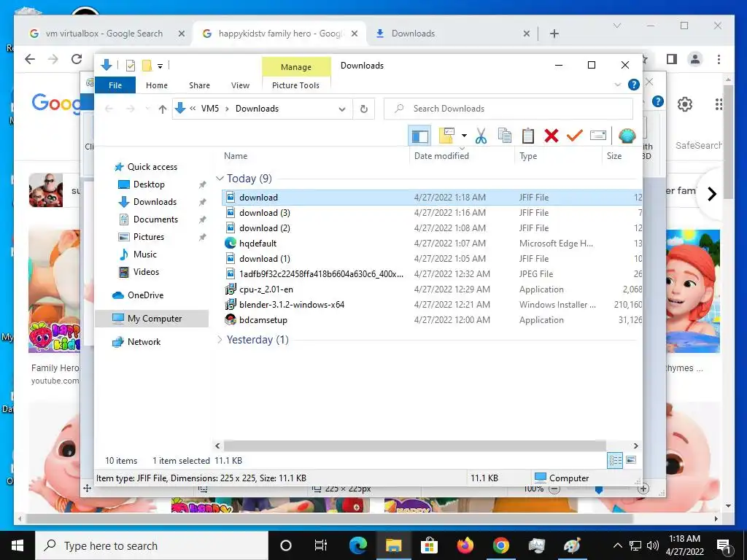Image resolution: width=747 pixels, height=560 pixels.
Task: Switch to details view icon
Action: 615,460
